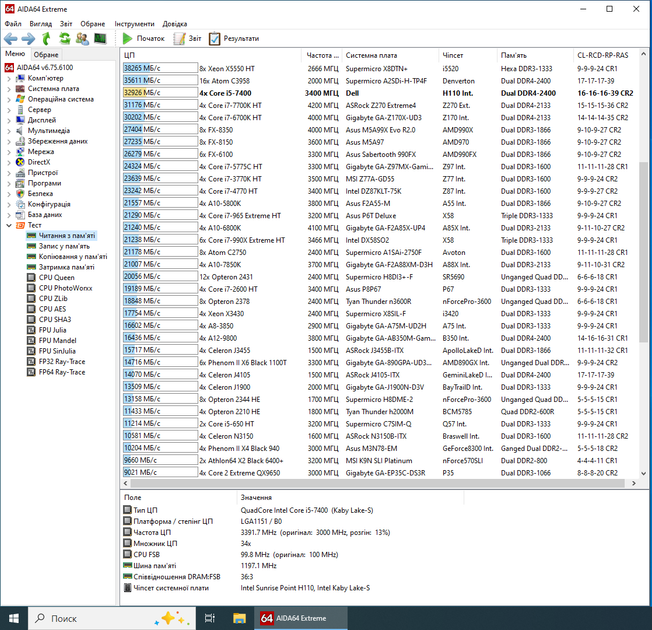Click the Звіт toolbar button

tap(188, 39)
